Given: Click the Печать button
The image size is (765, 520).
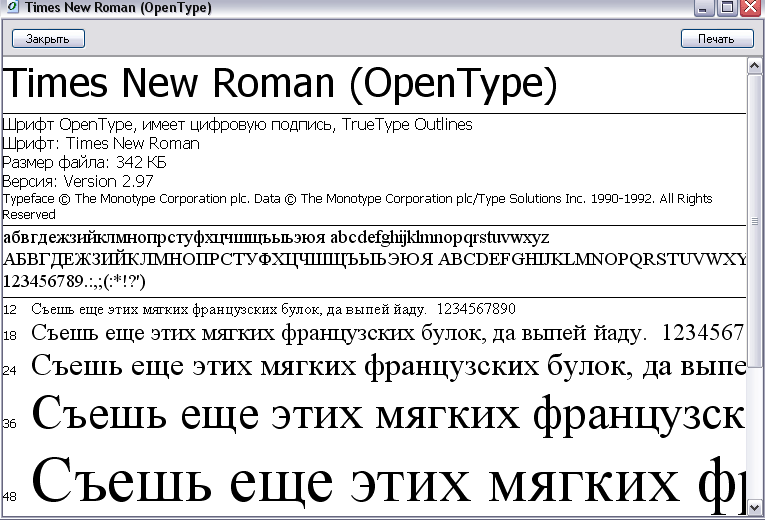Looking at the screenshot, I should 717,39.
